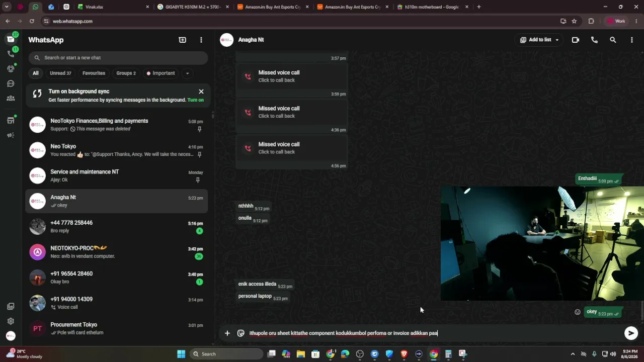Open the Windows Start menu
Screen dimensions: 644x362
click(x=181, y=354)
